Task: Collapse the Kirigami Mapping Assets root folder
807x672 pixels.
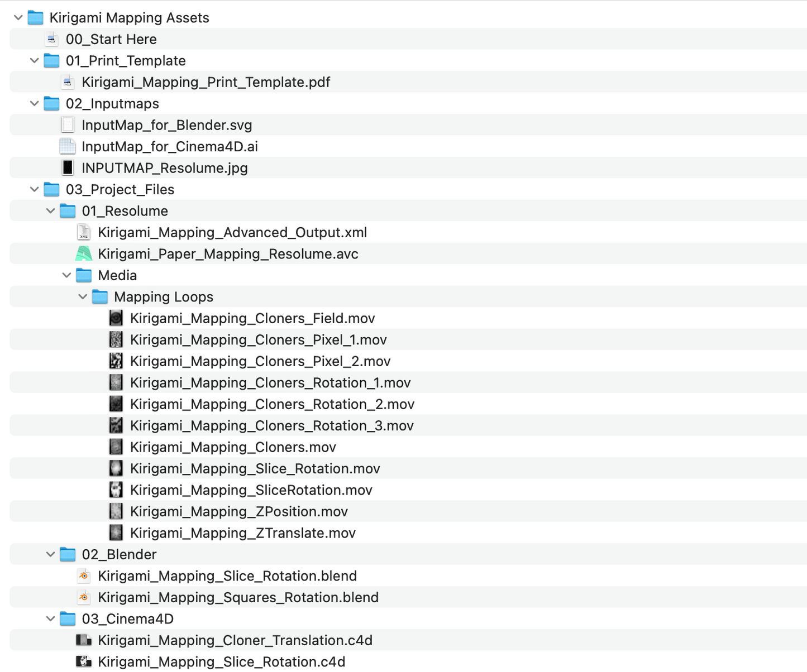Action: [18, 18]
